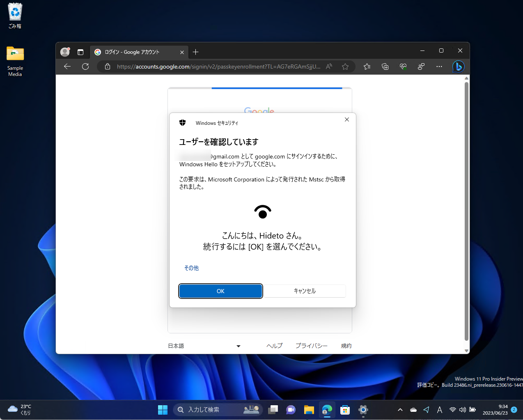Screen dimensions: 523x420
Task: Open the Favorites toolbar icon
Action: click(x=367, y=67)
